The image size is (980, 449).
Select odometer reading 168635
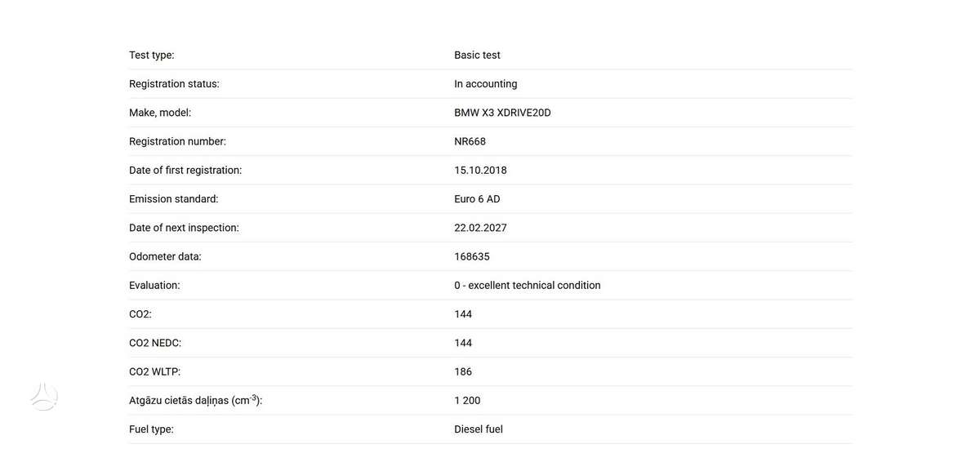(472, 256)
